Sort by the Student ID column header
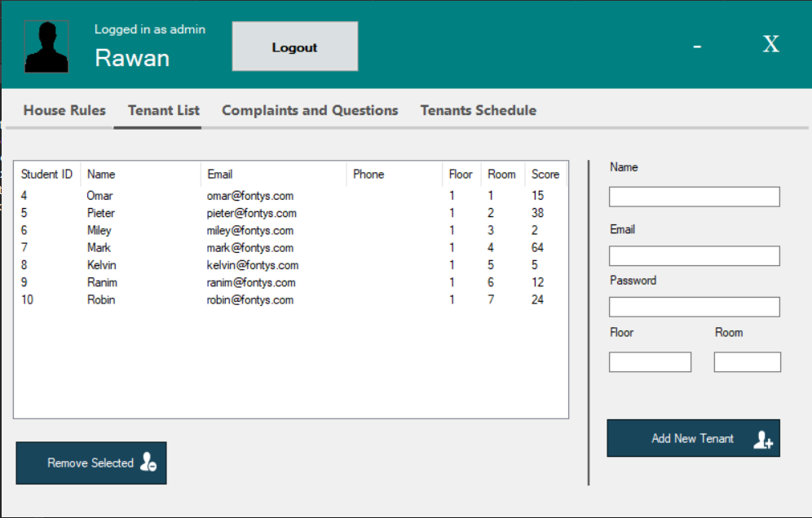 pyautogui.click(x=47, y=174)
